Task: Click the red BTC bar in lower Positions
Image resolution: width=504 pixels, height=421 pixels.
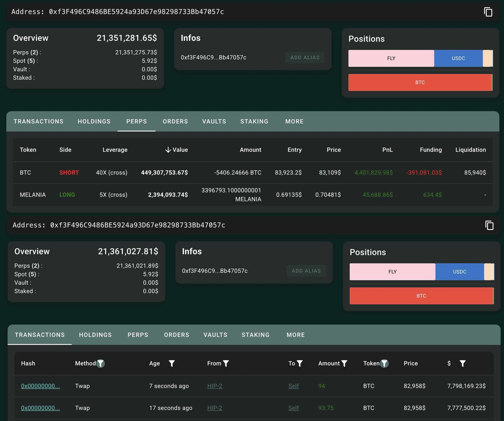Action: (421, 296)
